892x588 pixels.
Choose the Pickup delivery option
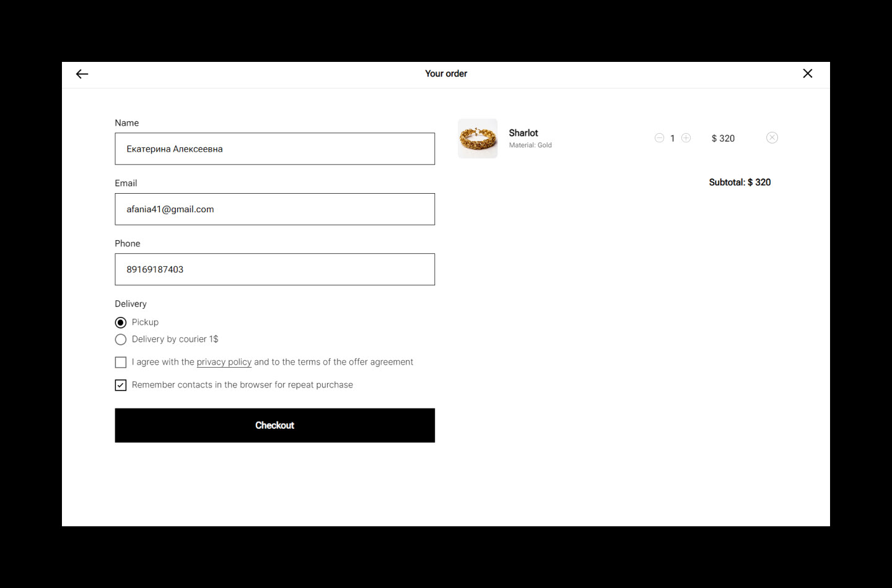[x=121, y=322]
